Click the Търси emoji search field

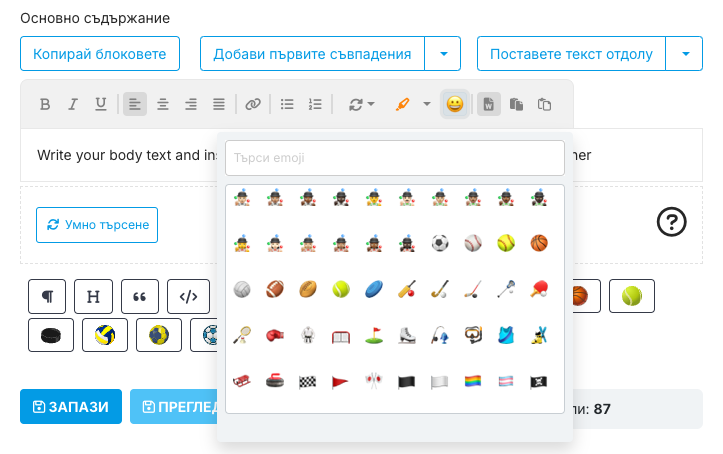395,158
